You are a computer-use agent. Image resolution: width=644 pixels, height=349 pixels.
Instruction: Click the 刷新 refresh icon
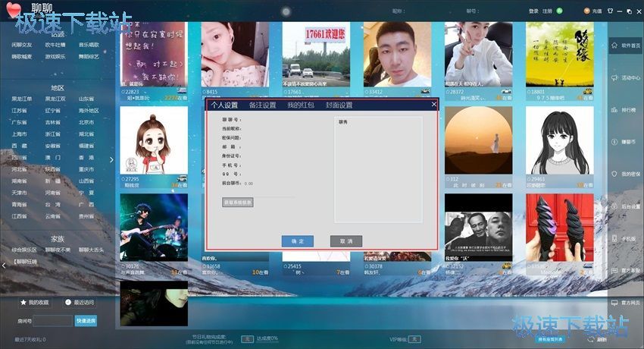point(591,340)
